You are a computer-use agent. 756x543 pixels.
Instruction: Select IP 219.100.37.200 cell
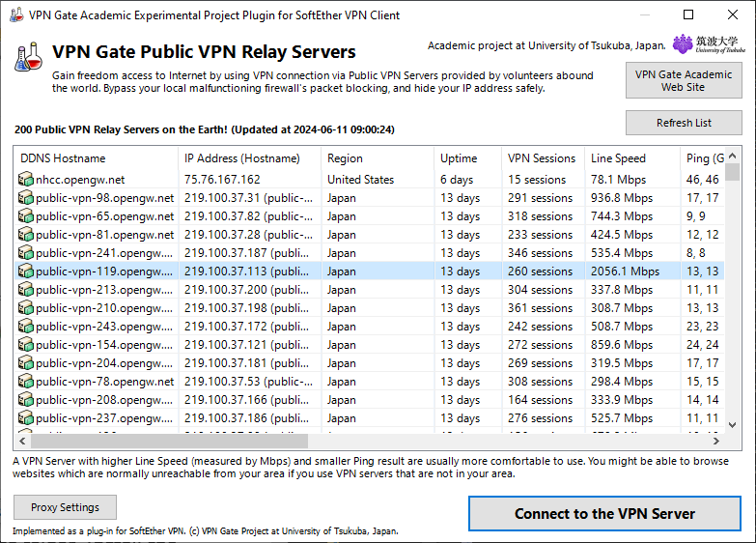[x=246, y=290]
